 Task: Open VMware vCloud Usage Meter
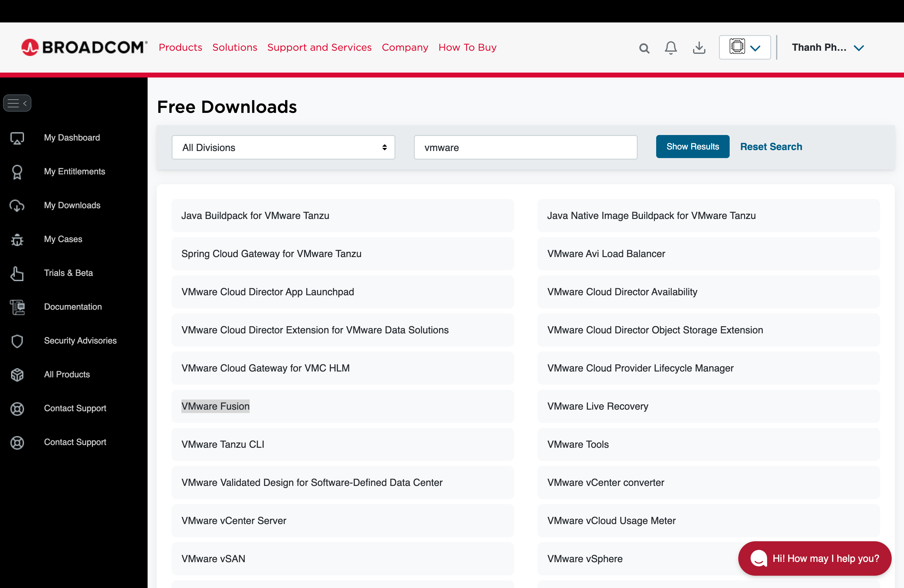tap(708, 520)
